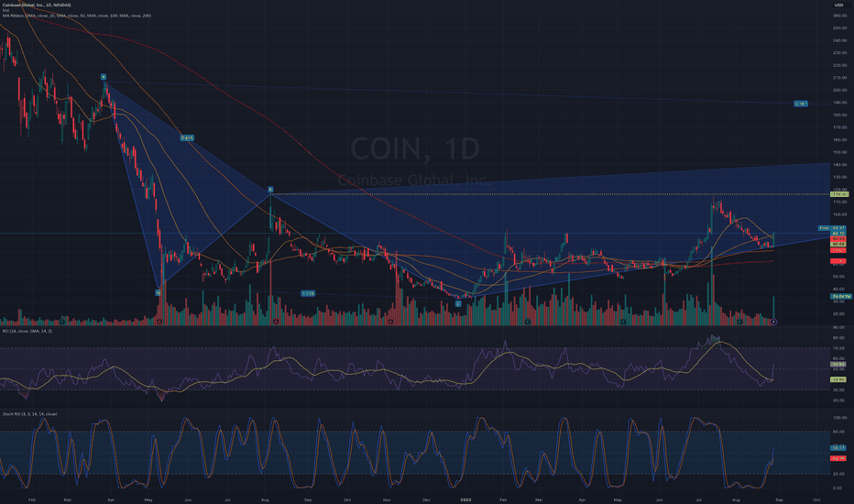Open the earnings marker under November 2022

[x=390, y=322]
